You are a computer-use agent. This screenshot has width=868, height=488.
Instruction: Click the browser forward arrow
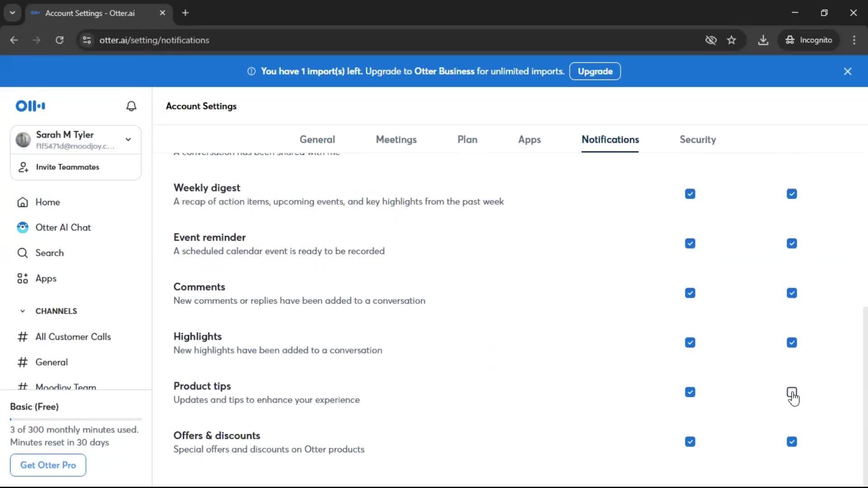point(37,40)
